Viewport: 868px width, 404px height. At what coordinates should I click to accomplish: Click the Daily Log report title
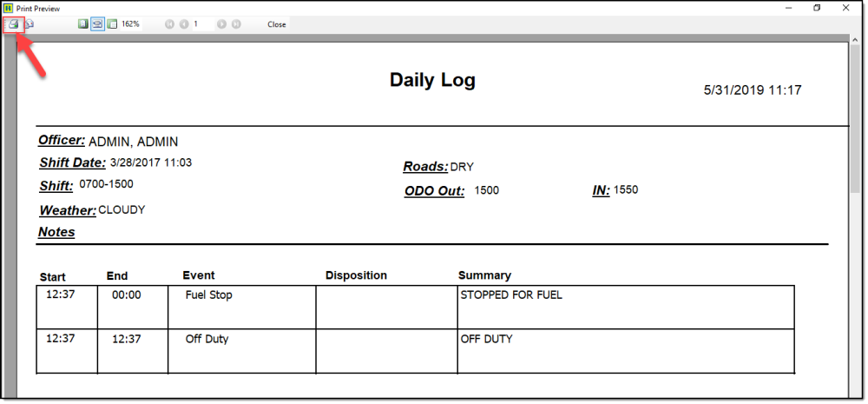tap(432, 80)
